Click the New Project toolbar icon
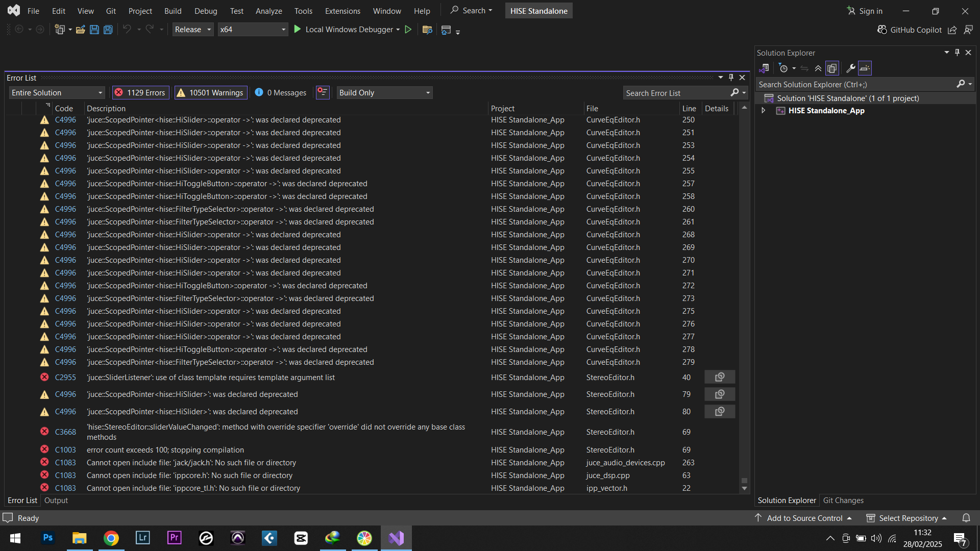980x551 pixels. [x=60, y=30]
